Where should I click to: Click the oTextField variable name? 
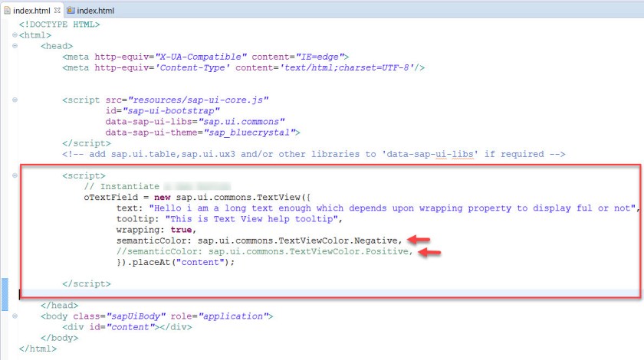111,197
